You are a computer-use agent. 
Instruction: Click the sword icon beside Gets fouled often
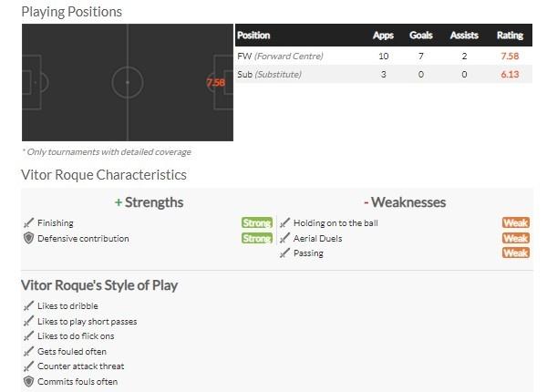(28, 351)
